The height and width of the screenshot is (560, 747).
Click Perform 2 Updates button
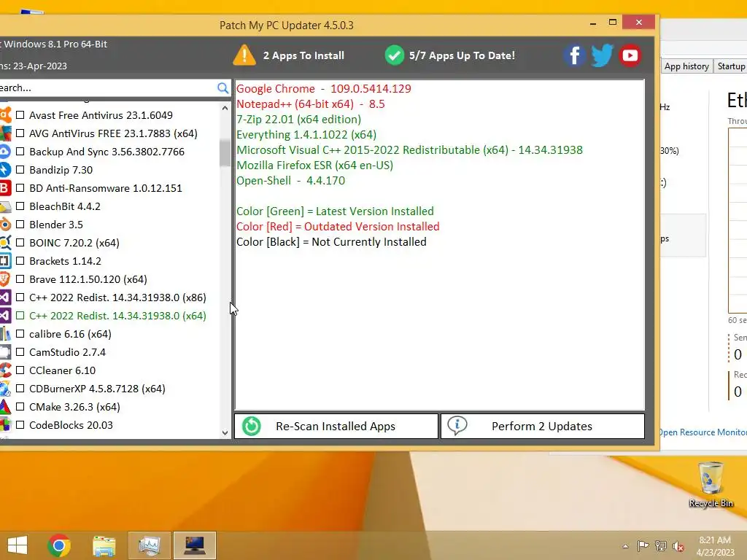point(543,426)
